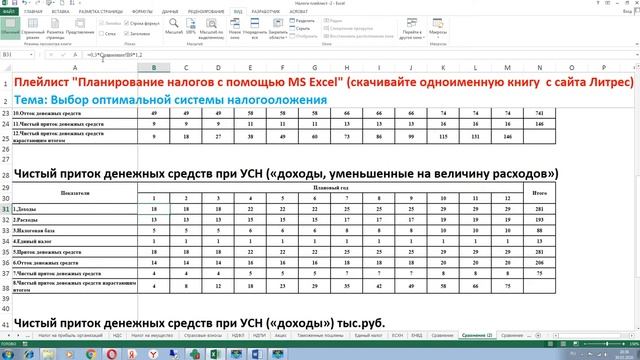Select column B header
Viewport: 640px width, 360px height.
(x=154, y=68)
